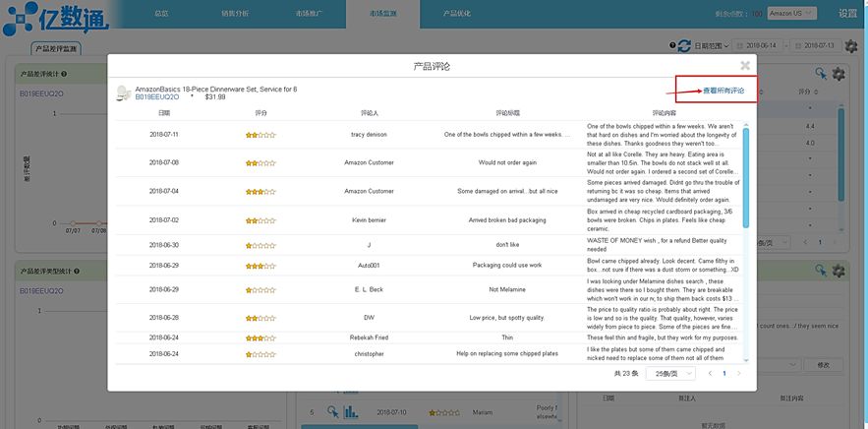
Task: Click review title 'Low price, but spotty quality.'
Action: (x=507, y=318)
